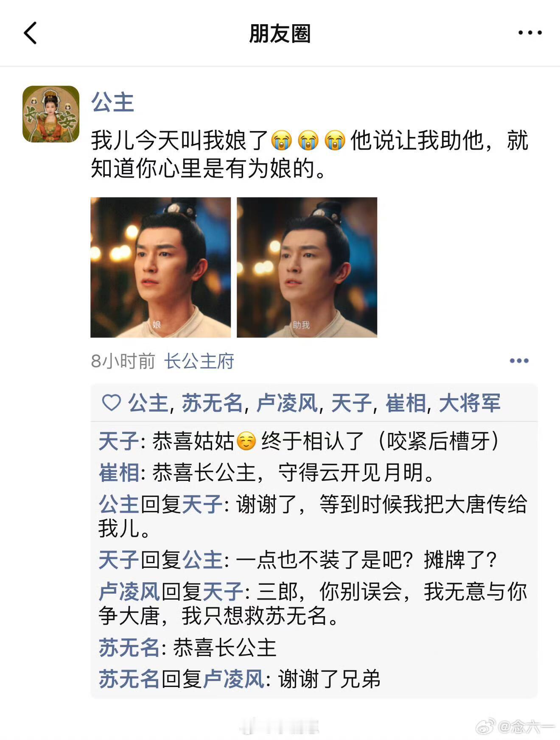Open first photo with subtitle 娘
560x740 pixels.
pyautogui.click(x=160, y=267)
